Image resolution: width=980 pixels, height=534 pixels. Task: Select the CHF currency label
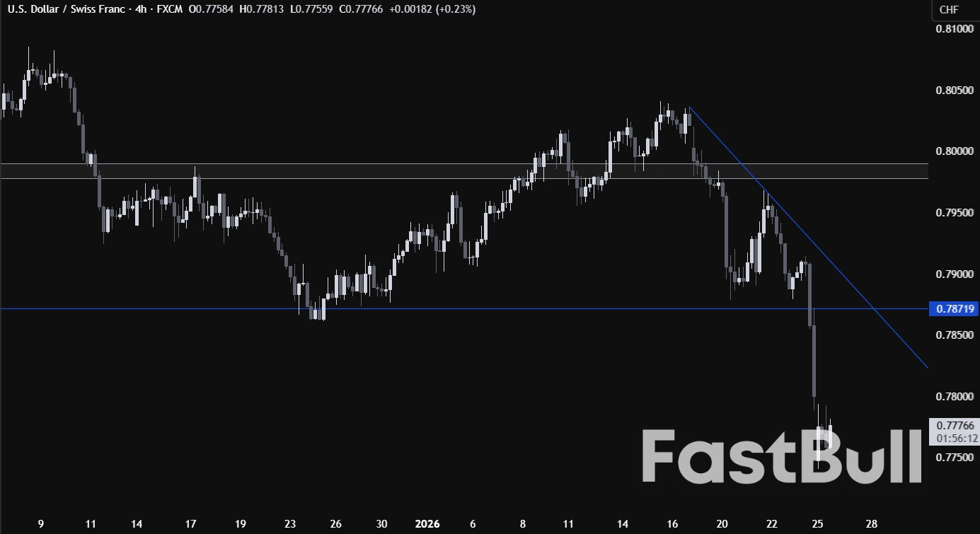948,10
